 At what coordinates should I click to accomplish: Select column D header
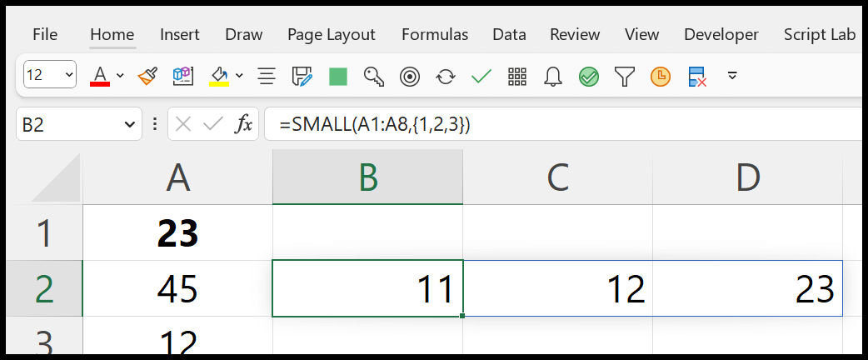click(748, 177)
